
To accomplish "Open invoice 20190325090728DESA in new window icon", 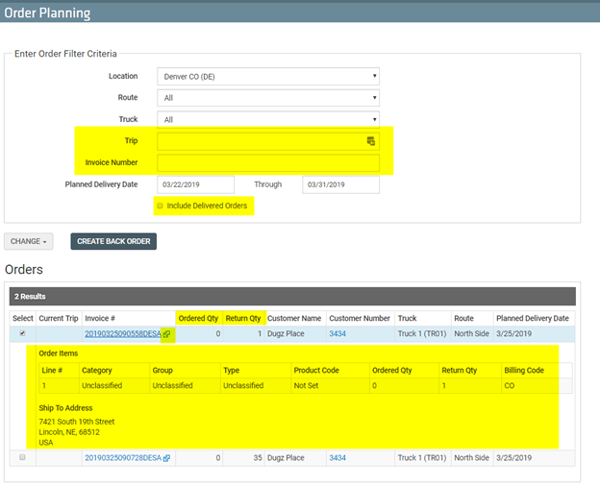I will (166, 458).
